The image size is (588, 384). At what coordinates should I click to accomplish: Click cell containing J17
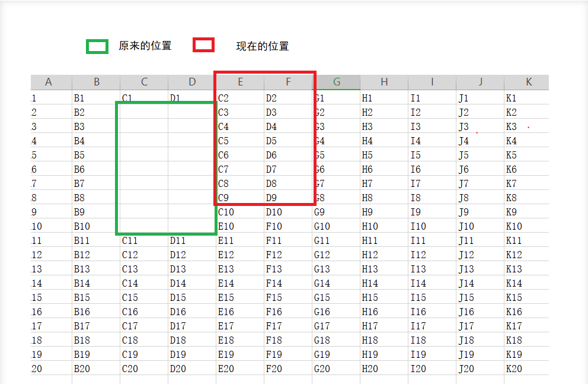pyautogui.click(x=480, y=326)
